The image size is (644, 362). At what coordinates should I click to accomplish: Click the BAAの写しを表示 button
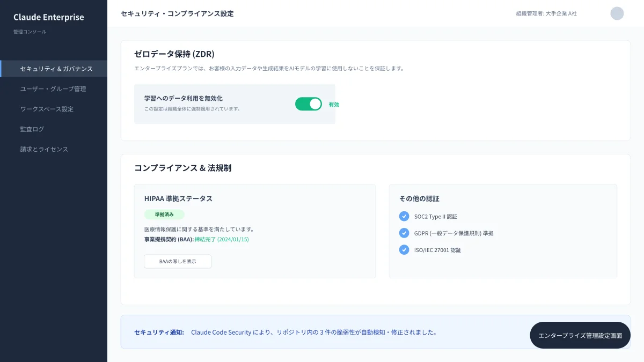coord(178,261)
